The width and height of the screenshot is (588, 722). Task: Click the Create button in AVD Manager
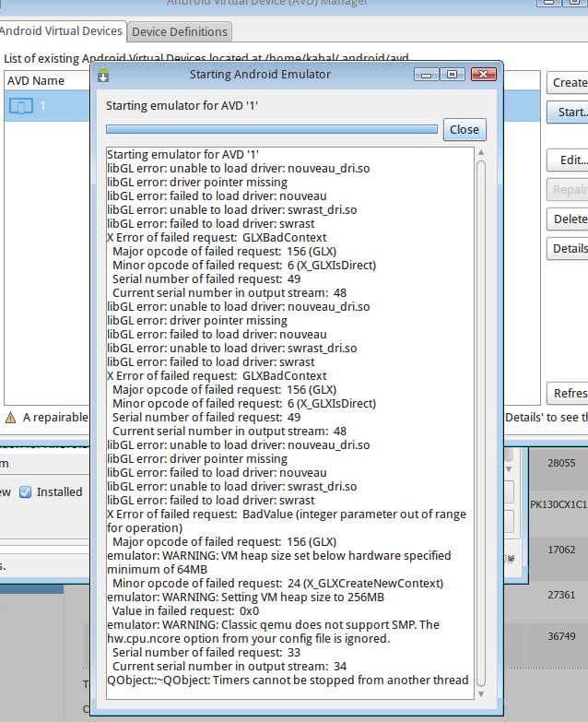pos(570,83)
